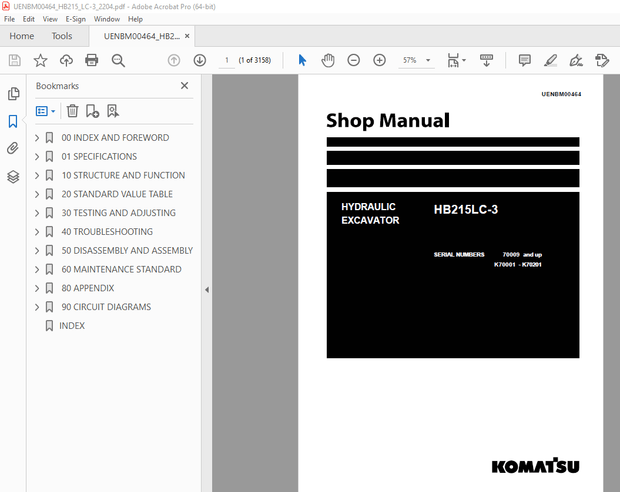Add a new bookmark icon
Viewport: 620px width, 492px height.
click(x=92, y=111)
